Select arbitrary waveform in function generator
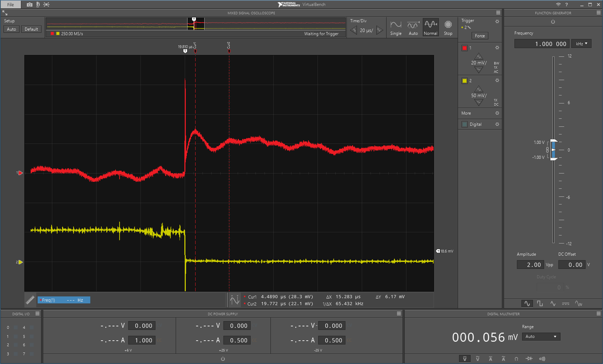Screen dimensions: 603x364 [x=579, y=303]
